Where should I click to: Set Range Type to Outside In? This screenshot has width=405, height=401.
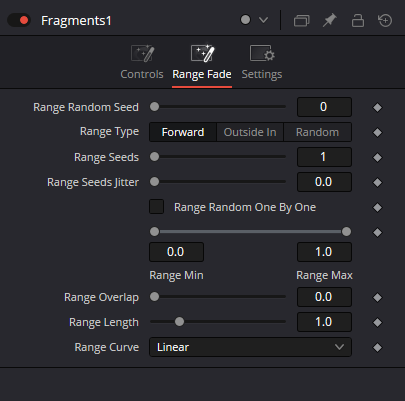(x=250, y=132)
